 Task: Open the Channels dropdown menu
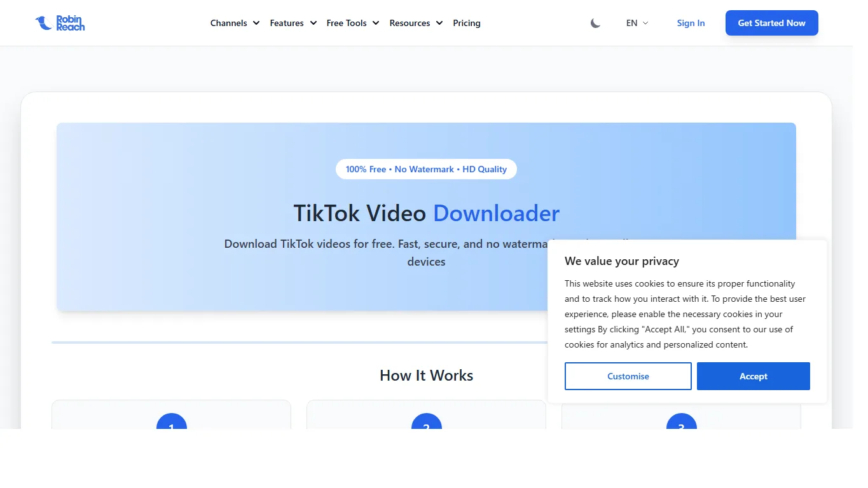(x=235, y=23)
